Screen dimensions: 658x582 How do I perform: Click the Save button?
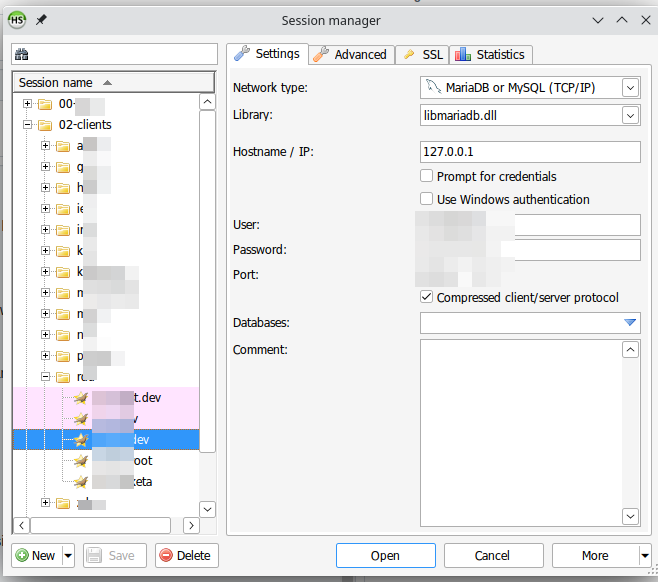click(x=115, y=556)
